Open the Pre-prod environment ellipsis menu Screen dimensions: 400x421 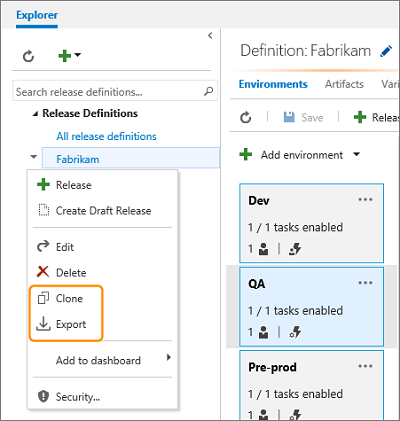click(x=365, y=366)
